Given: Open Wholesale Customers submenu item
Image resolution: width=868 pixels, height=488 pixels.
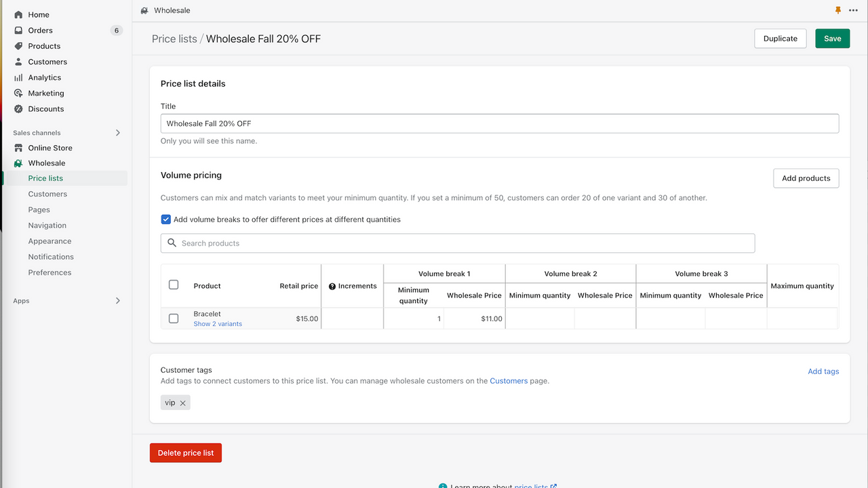Looking at the screenshot, I should [x=47, y=194].
